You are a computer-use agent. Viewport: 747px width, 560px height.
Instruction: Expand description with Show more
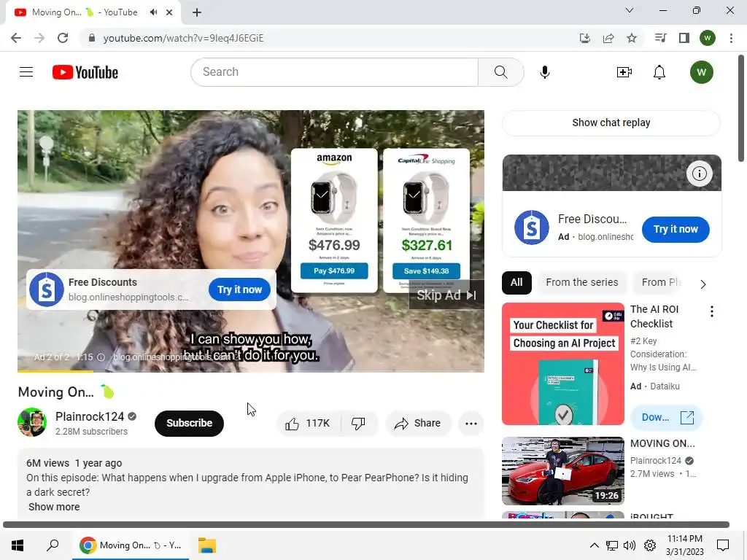coord(54,507)
